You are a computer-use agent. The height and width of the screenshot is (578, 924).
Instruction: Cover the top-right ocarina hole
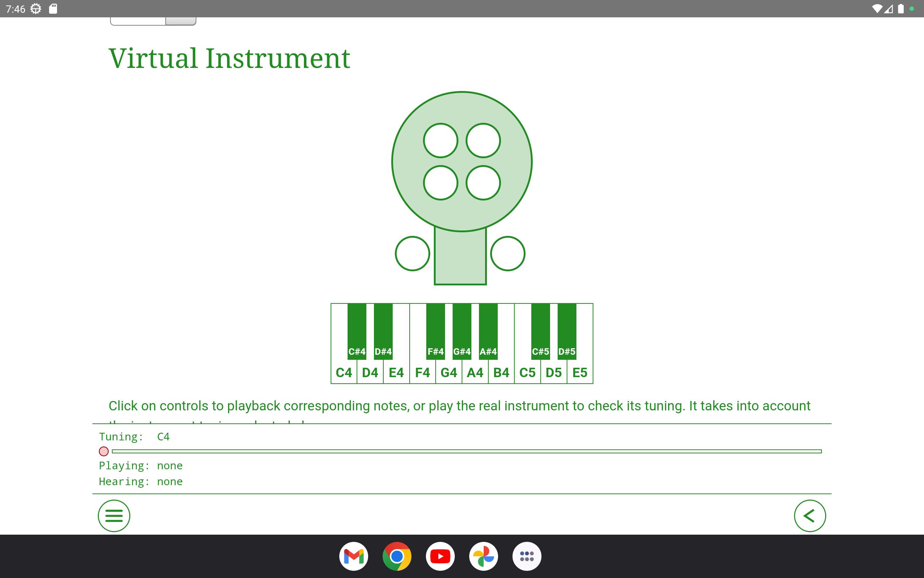pos(483,141)
